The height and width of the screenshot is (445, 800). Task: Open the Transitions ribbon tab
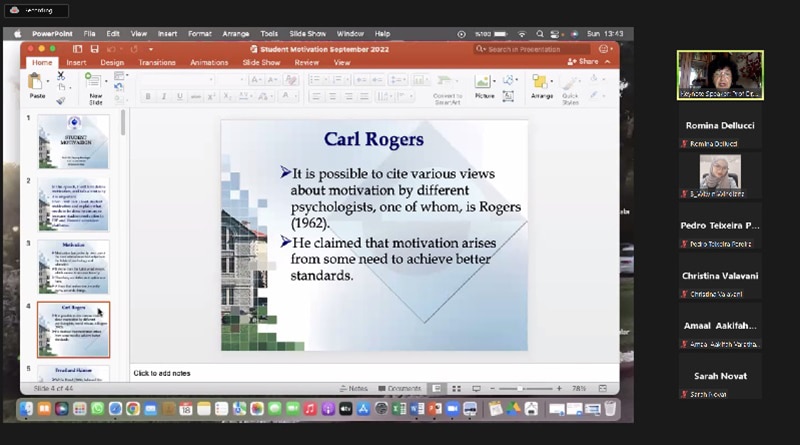[157, 62]
